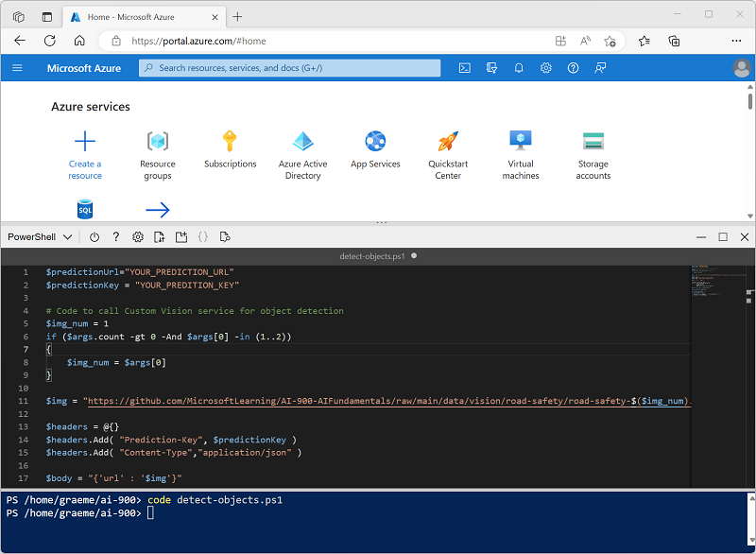Click the "application/json" string on line 15
Screen dimensions: 756x554
coord(247,452)
